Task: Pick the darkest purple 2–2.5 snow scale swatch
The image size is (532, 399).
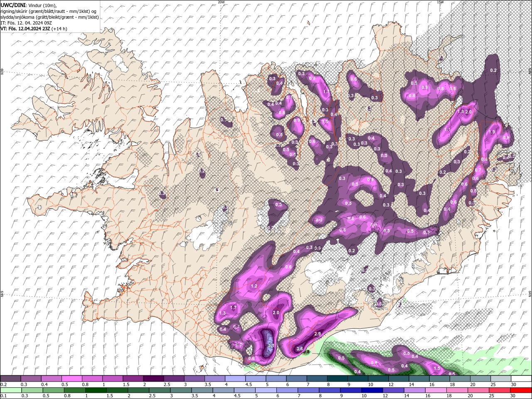Action: pos(153,379)
